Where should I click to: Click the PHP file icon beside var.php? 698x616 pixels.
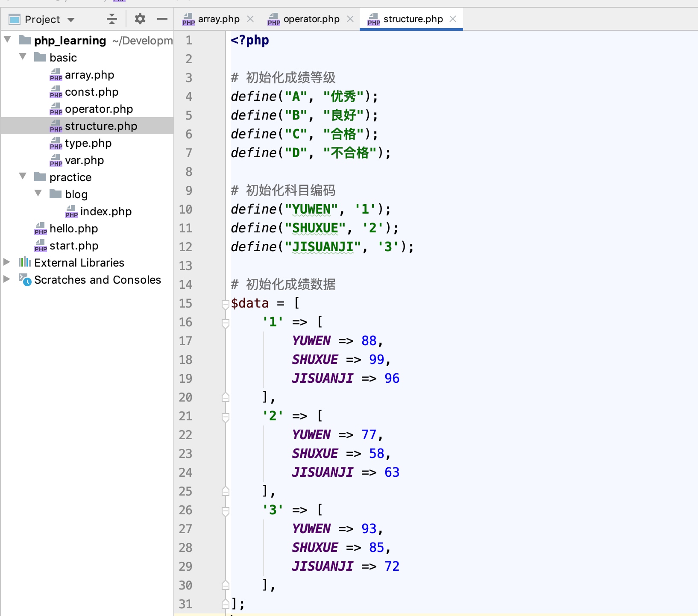[x=56, y=160]
